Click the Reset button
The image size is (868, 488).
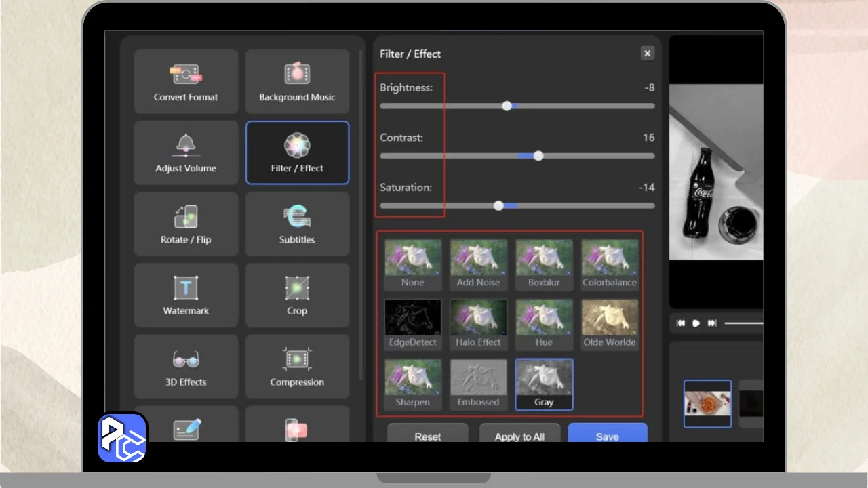[x=428, y=435]
